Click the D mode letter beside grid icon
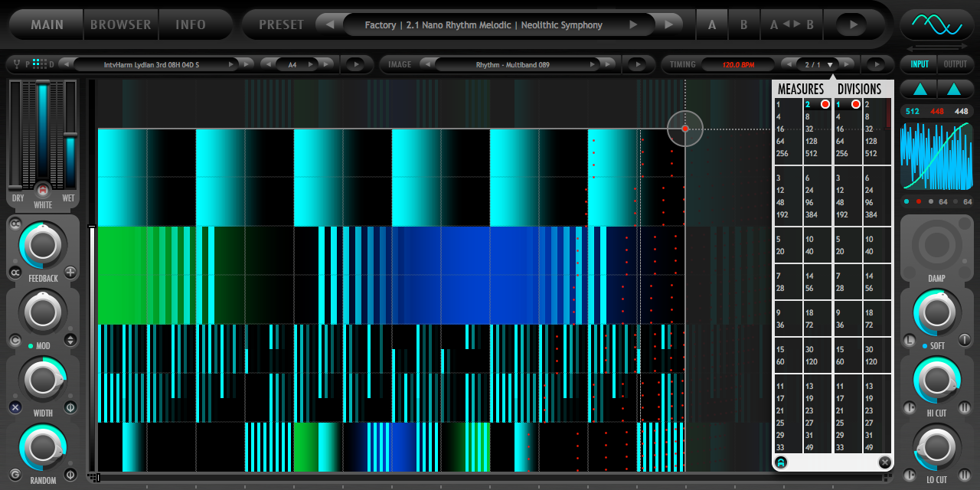980x490 pixels. tap(52, 64)
